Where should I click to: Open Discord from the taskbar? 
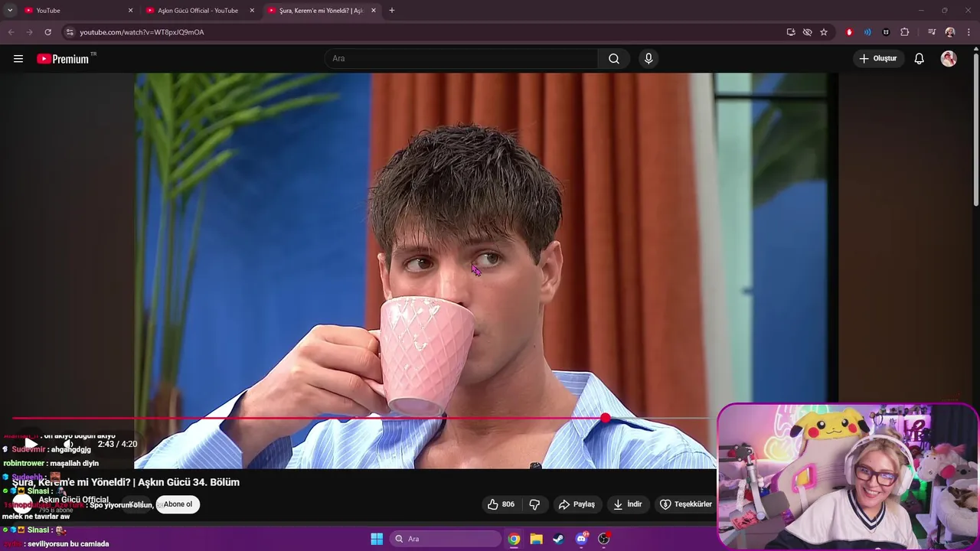(581, 539)
